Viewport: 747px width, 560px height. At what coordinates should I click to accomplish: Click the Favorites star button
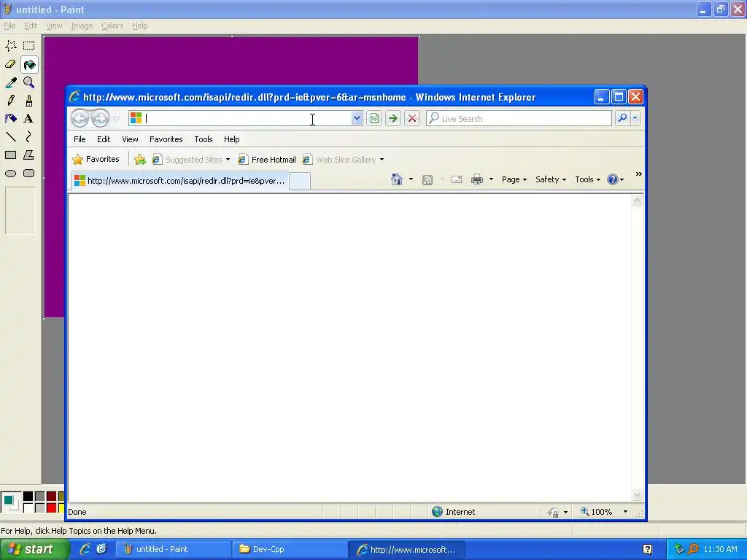pyautogui.click(x=96, y=160)
